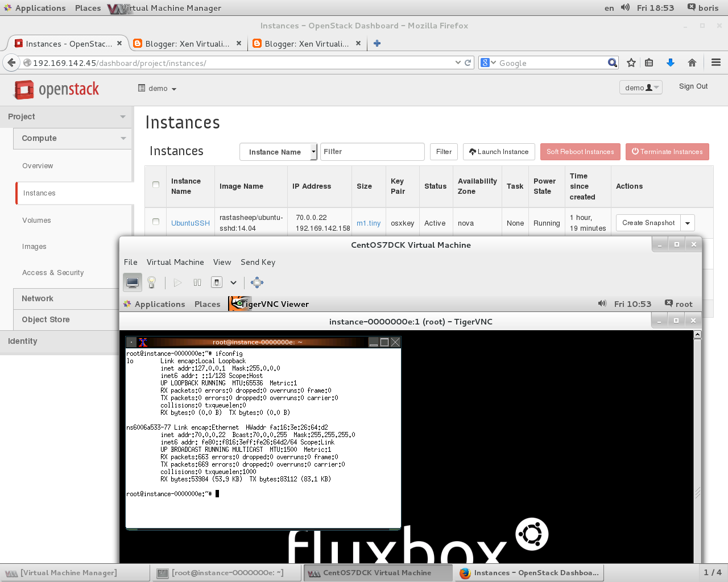Open the demo project dropdown
The height and width of the screenshot is (582, 728).
(158, 89)
